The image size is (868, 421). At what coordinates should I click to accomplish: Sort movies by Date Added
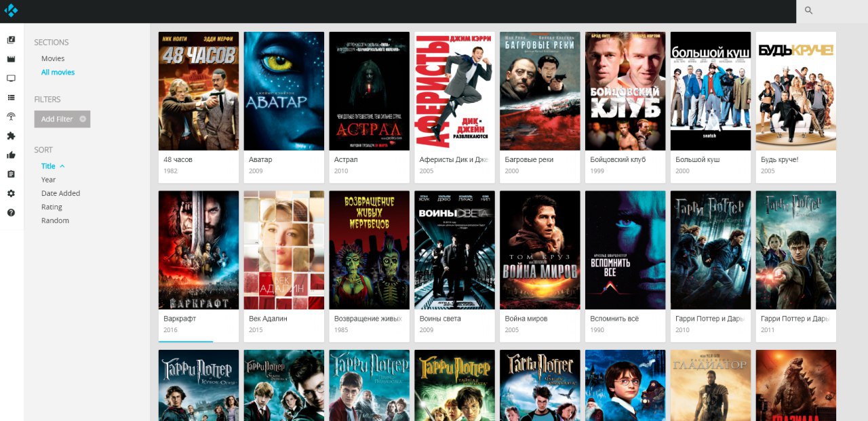(x=60, y=193)
